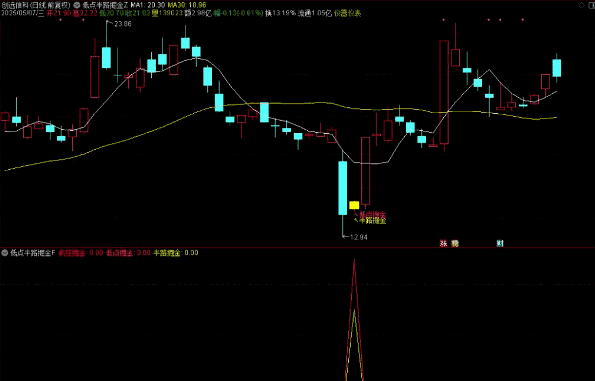Click the sub-indicator settings icon beside 低点半路掘金F
The image size is (595, 381).
(5, 253)
